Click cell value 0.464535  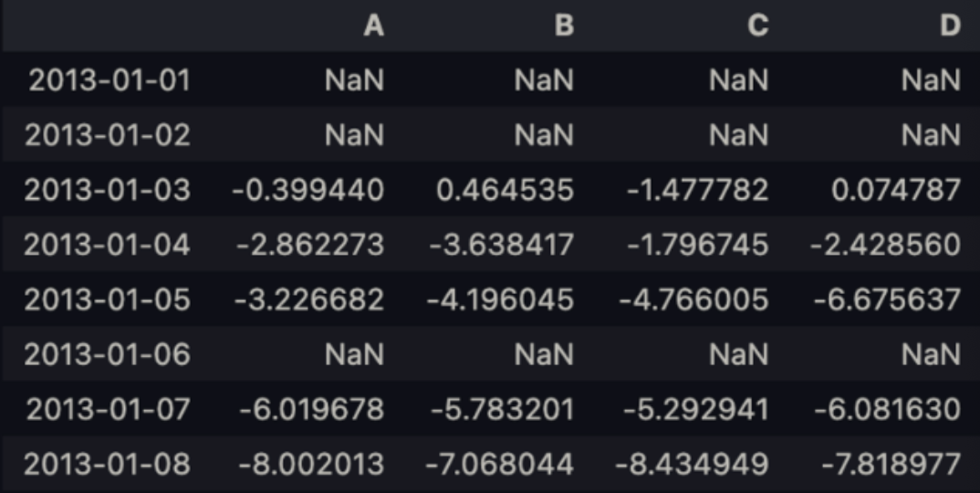[504, 190]
